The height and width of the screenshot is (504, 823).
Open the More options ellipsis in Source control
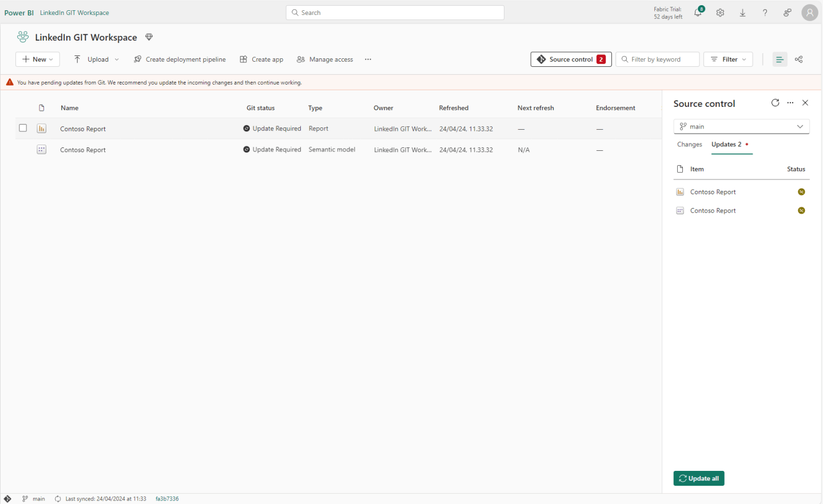tap(790, 103)
